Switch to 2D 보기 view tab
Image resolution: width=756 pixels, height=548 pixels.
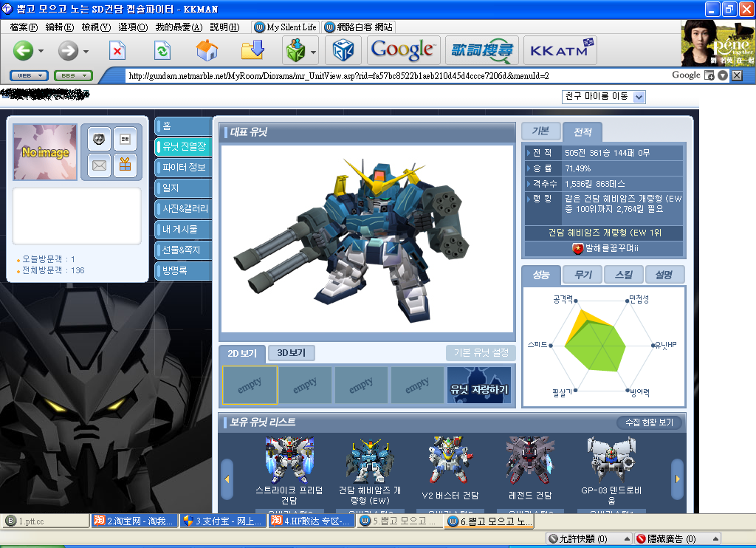[x=242, y=354]
